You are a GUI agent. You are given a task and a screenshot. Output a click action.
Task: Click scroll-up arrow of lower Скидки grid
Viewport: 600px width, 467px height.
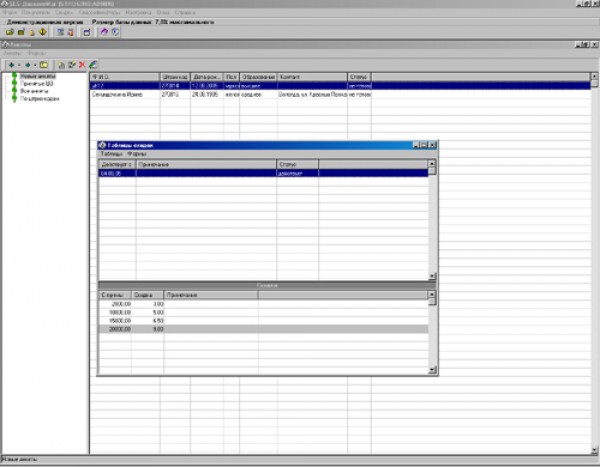click(x=432, y=294)
